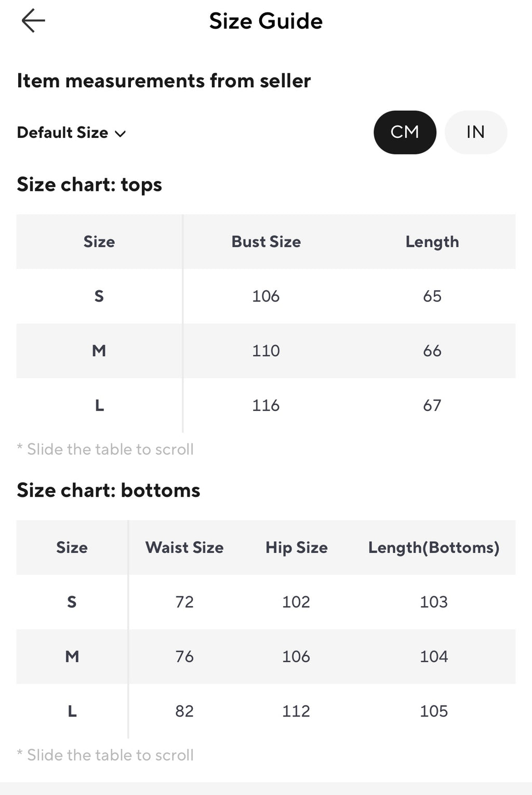This screenshot has height=795, width=532.
Task: Tap size M row in tops chart
Action: [x=266, y=351]
